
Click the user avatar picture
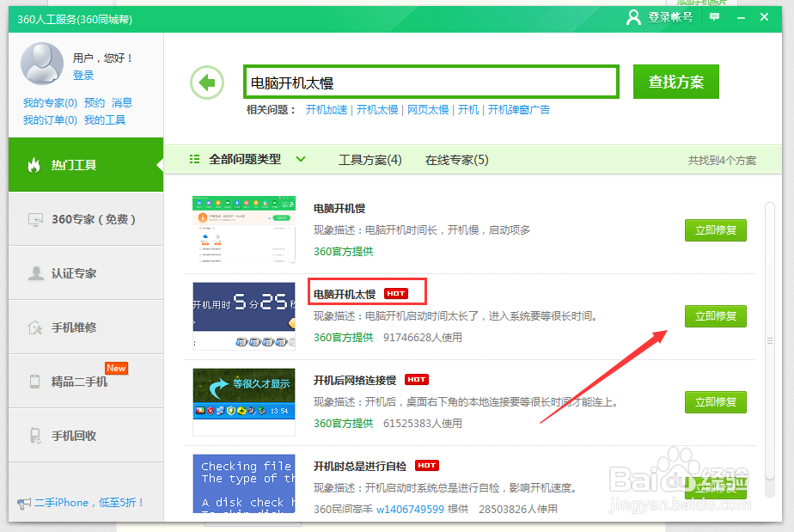click(x=41, y=64)
